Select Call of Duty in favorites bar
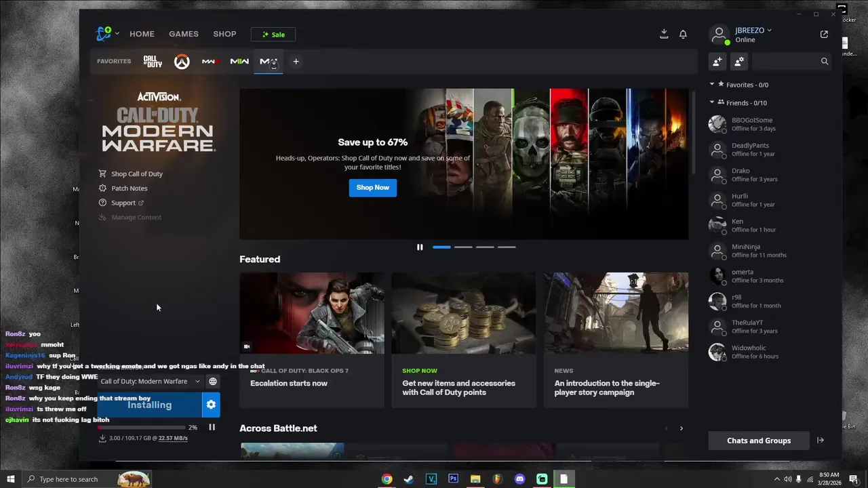This screenshot has height=488, width=868. coord(153,62)
